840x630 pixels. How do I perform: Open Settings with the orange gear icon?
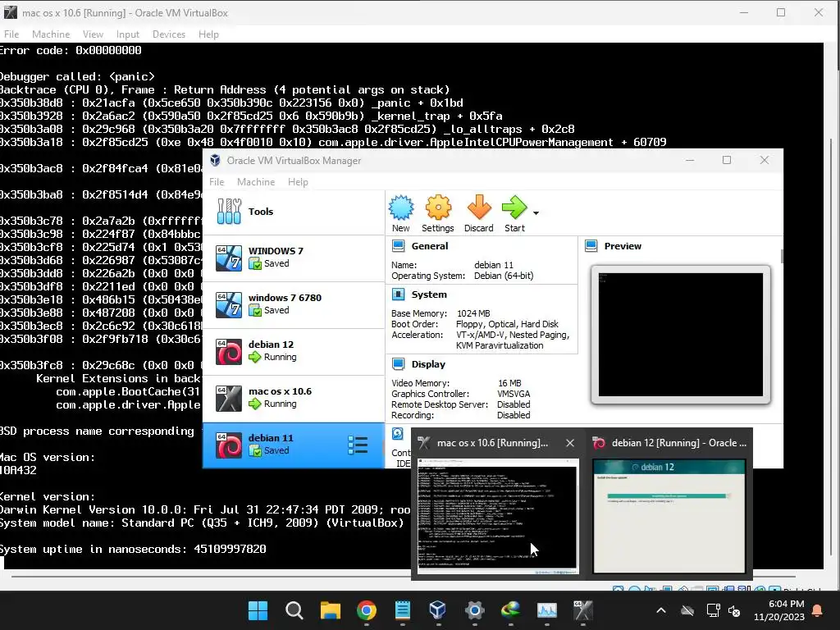coord(438,208)
